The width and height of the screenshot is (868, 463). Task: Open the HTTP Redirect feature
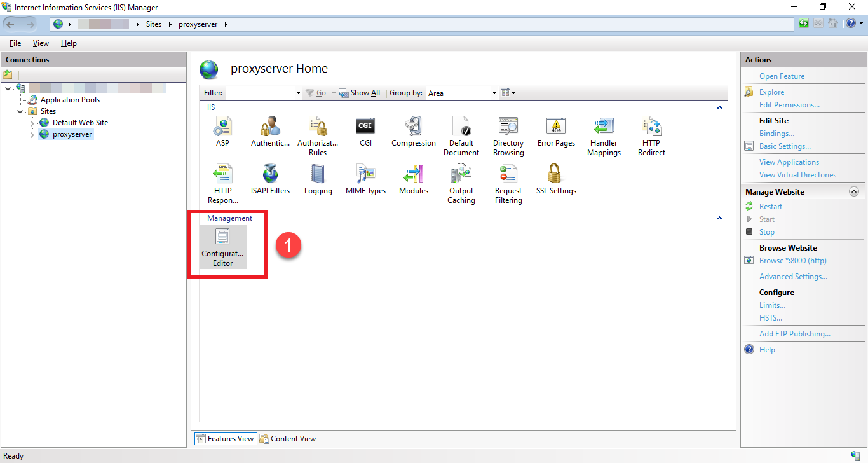click(651, 136)
